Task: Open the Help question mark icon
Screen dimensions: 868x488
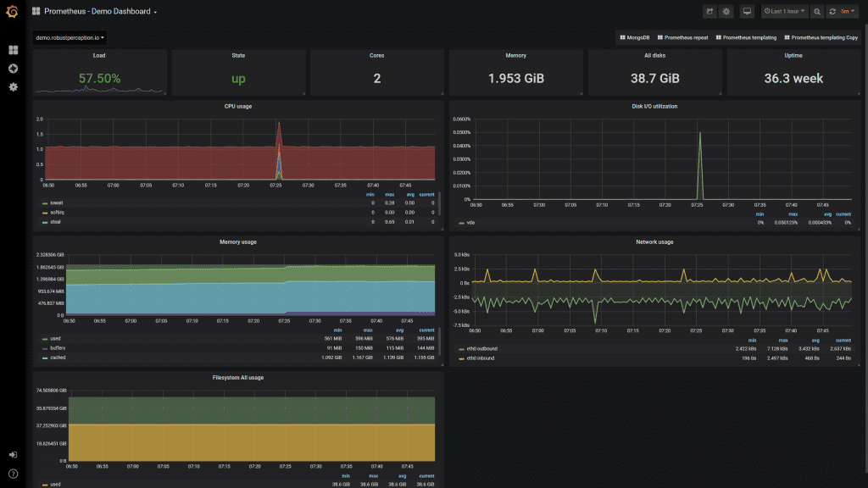Action: click(13, 474)
